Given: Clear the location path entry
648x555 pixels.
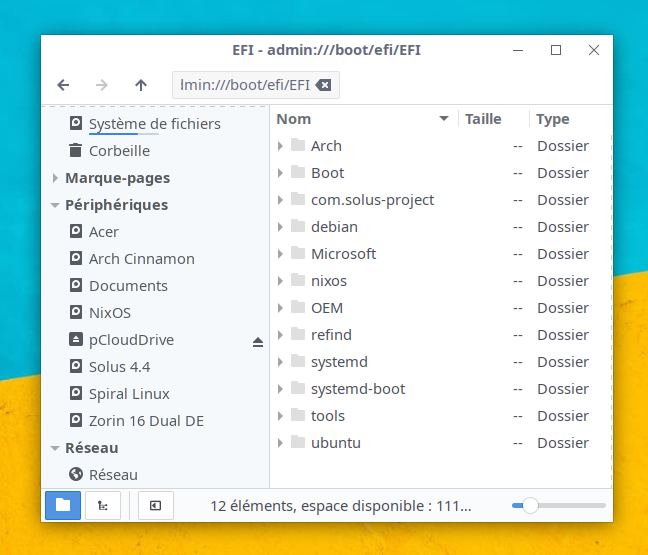Looking at the screenshot, I should pos(324,85).
